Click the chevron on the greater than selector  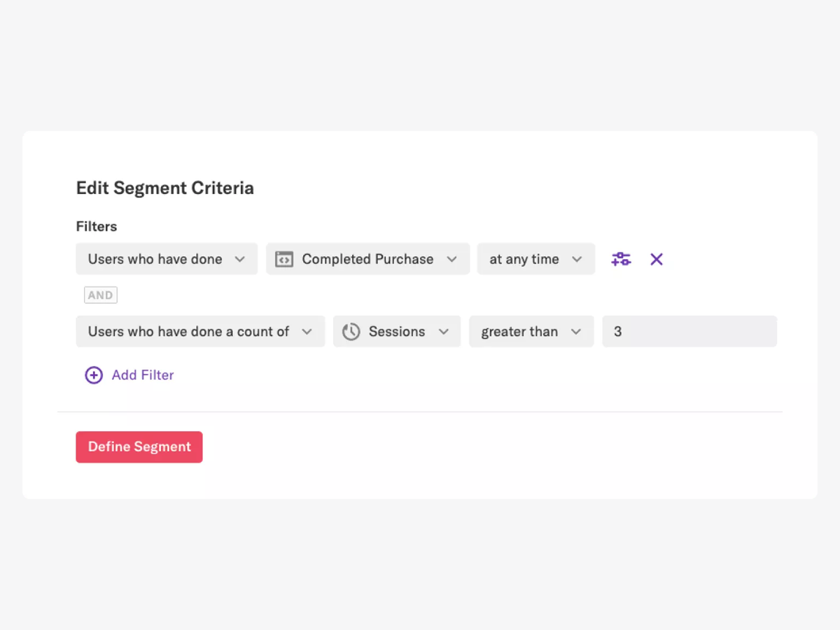tap(576, 331)
